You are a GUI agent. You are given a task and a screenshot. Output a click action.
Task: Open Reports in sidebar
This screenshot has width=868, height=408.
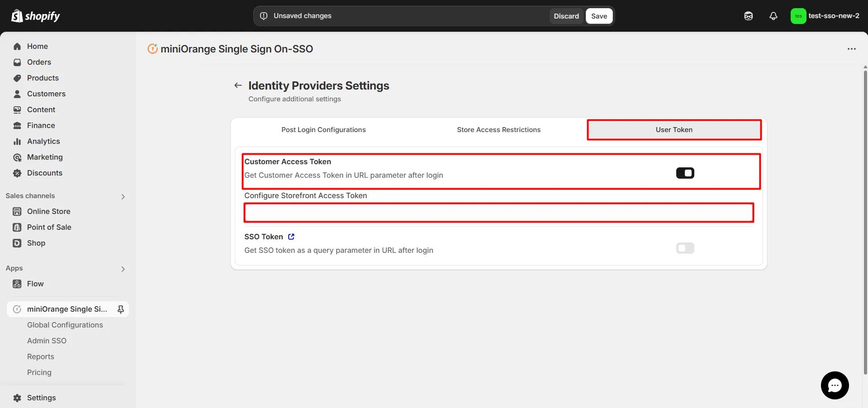click(x=41, y=356)
